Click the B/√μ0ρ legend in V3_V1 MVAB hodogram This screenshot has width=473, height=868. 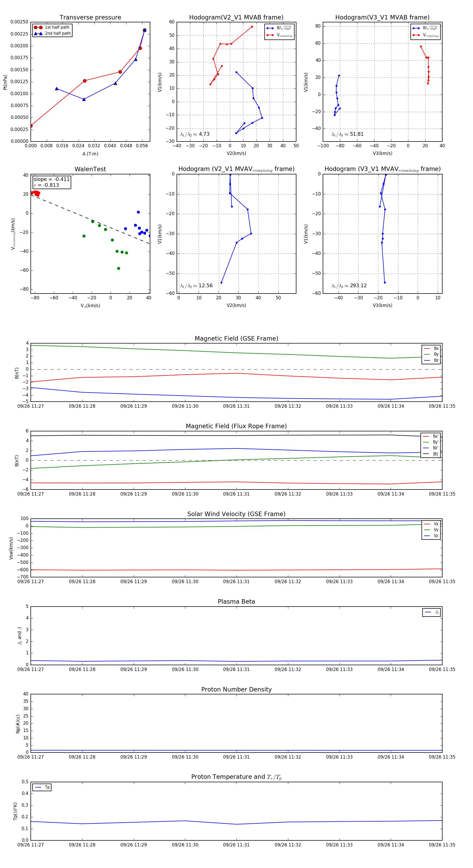click(425, 28)
